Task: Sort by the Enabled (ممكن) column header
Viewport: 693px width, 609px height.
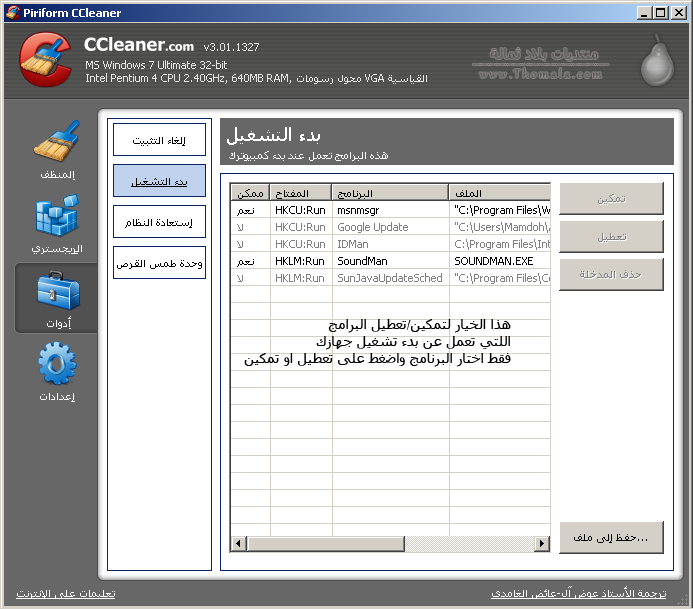Action: [250, 193]
